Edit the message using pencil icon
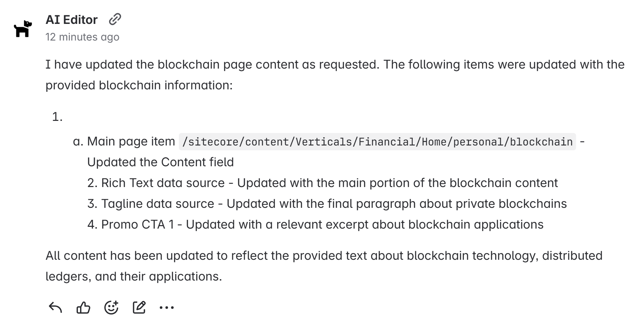This screenshot has height=328, width=644. tap(139, 307)
